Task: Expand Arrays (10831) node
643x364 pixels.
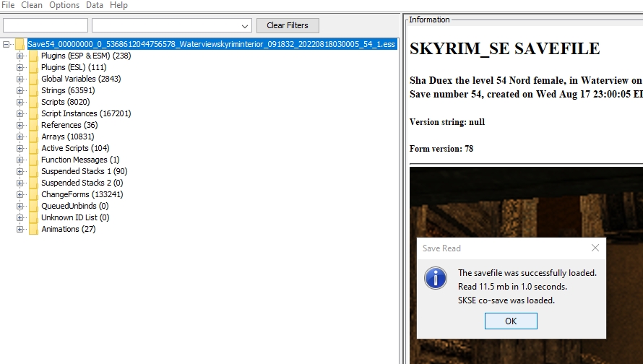Action: 20,136
